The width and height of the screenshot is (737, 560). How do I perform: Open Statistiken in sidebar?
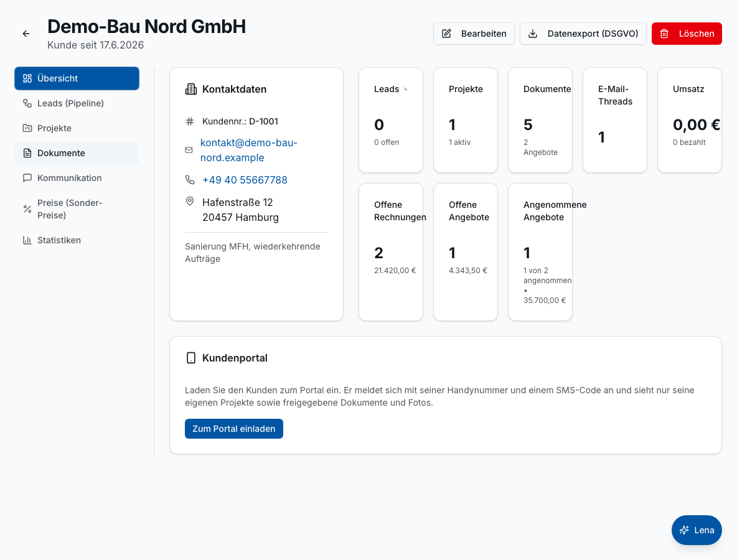[x=77, y=240]
